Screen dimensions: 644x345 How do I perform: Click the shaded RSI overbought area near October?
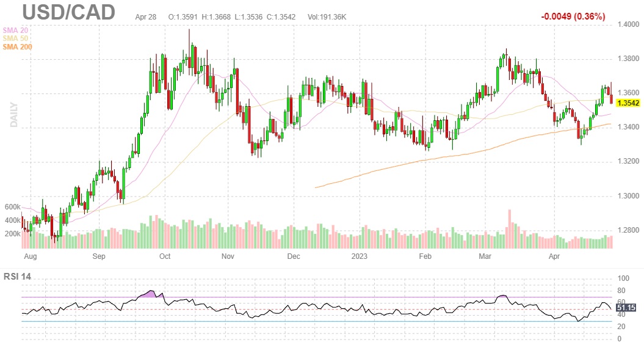(151, 294)
